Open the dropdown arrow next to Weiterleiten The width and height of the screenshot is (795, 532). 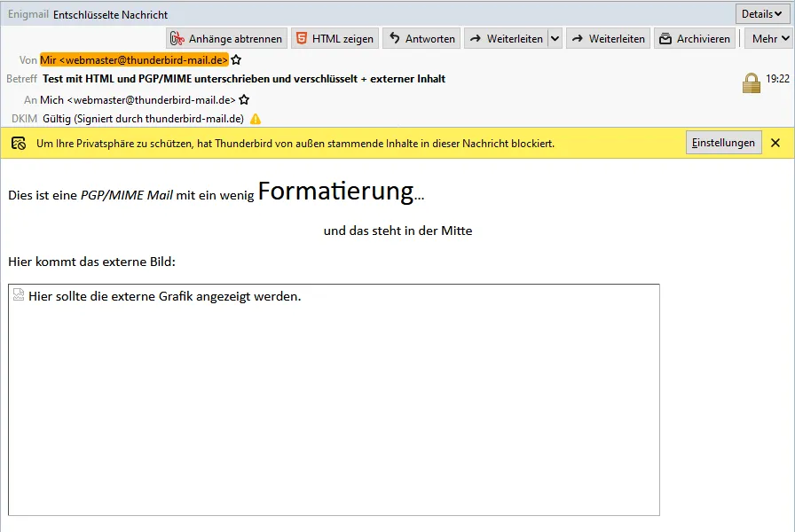[555, 38]
